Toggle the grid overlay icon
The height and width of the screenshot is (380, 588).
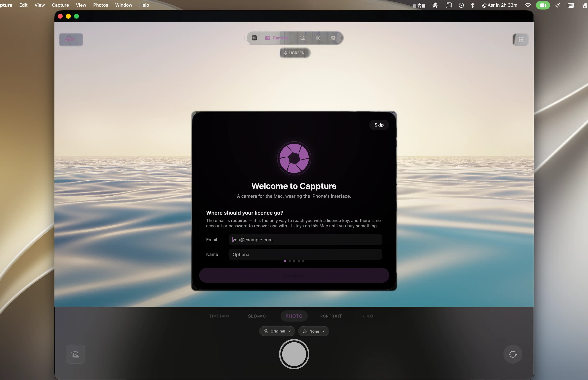tap(521, 39)
